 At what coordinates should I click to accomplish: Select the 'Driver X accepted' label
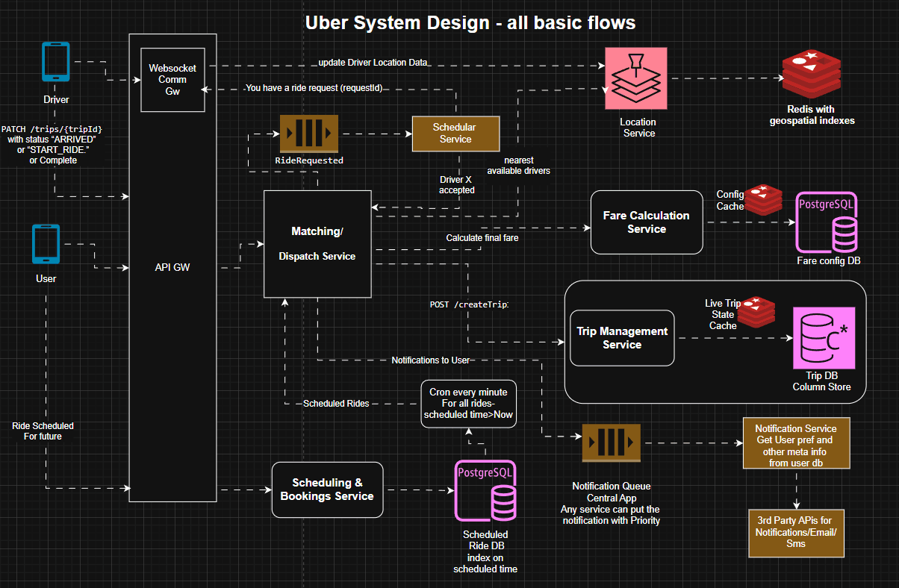coord(455,184)
